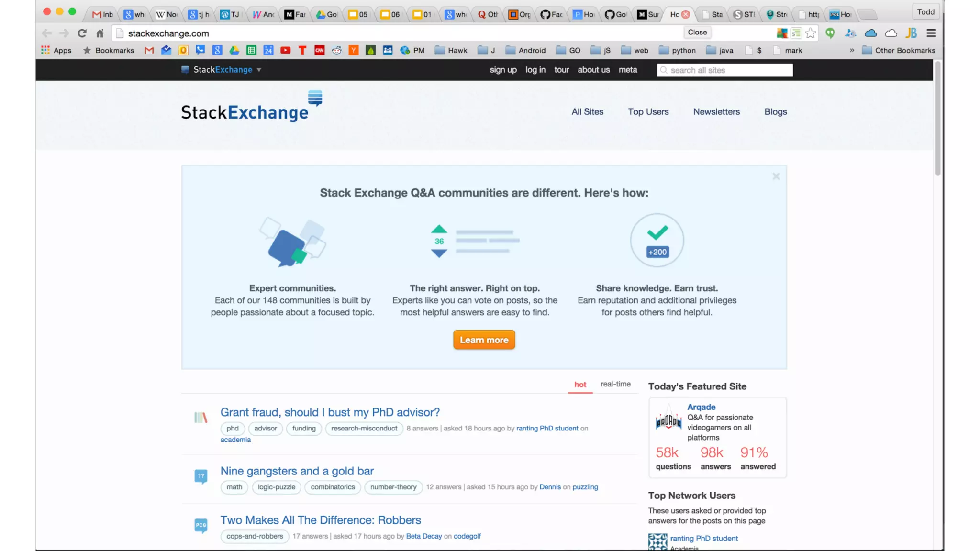Open the Google Drive bookmark icon
The width and height of the screenshot is (980, 551).
point(234,50)
